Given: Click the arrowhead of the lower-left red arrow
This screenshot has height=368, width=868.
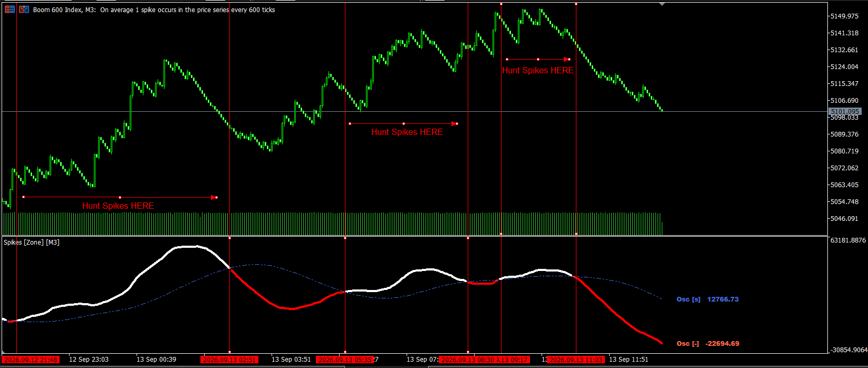Looking at the screenshot, I should pos(215,198).
